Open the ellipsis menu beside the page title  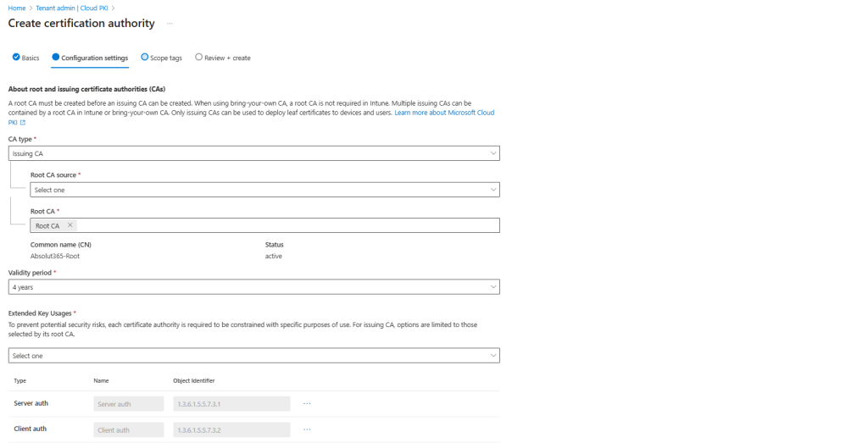tap(170, 24)
